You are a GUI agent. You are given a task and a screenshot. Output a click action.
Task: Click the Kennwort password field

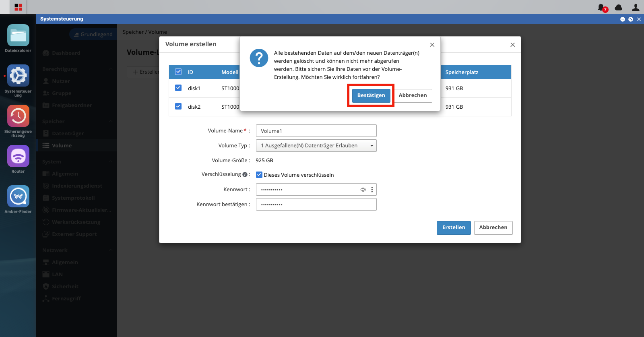pyautogui.click(x=316, y=190)
